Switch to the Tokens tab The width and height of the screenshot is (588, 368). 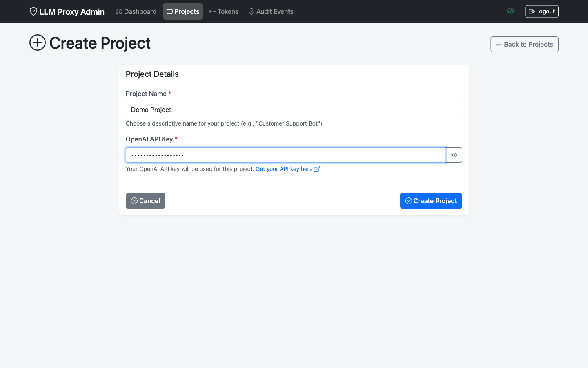tap(224, 11)
